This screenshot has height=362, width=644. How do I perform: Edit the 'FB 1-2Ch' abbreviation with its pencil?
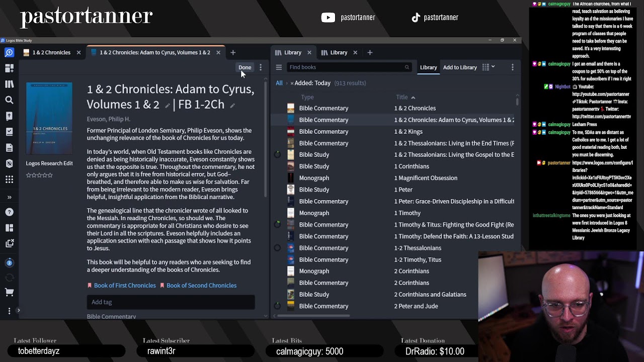click(232, 106)
